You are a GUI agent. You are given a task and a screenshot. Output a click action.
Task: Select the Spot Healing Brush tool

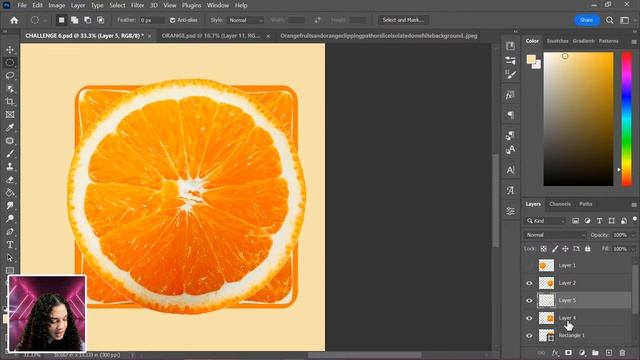tap(10, 141)
